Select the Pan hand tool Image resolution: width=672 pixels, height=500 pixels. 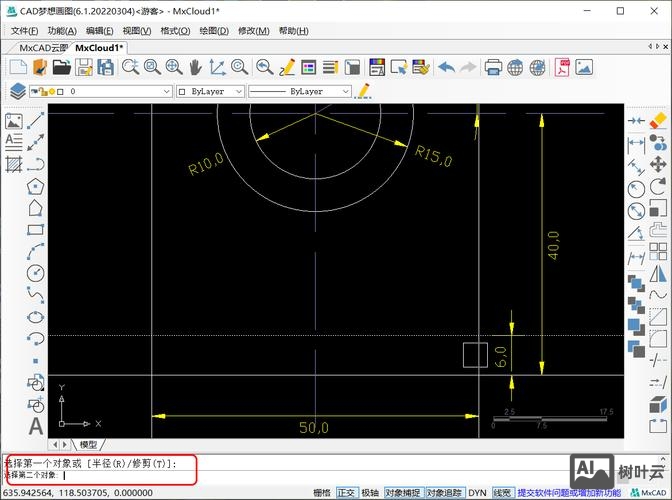tap(195, 68)
